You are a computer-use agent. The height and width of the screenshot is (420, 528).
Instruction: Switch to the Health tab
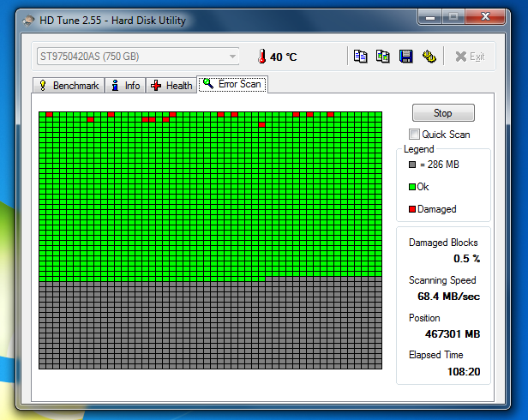pyautogui.click(x=171, y=86)
